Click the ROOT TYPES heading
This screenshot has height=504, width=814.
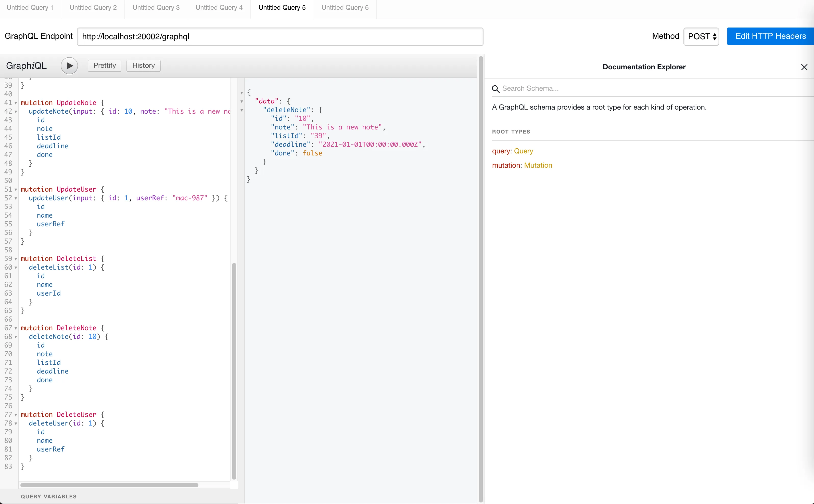(x=511, y=132)
